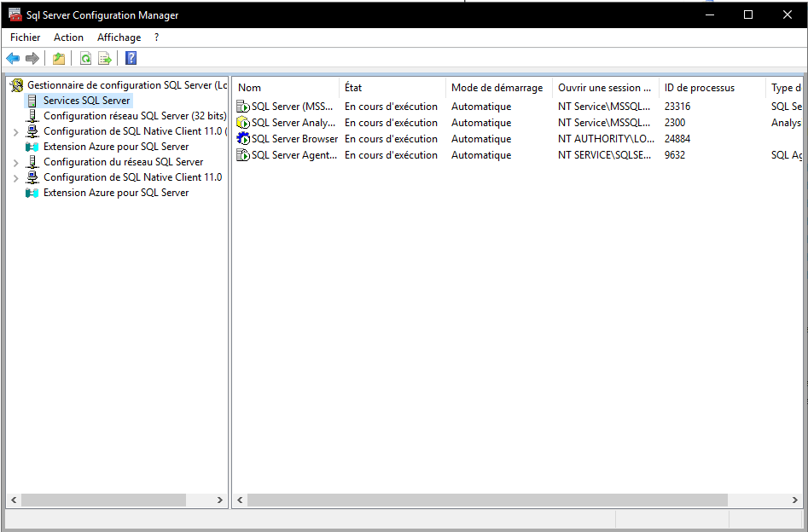
Task: Click process ID 2300
Action: (675, 123)
